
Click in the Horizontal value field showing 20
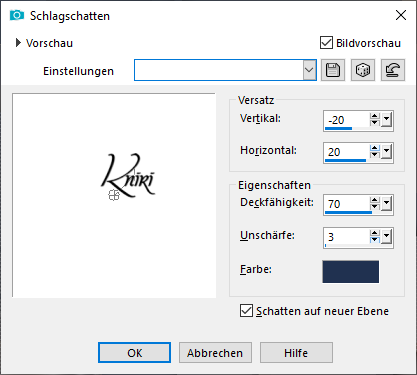click(x=347, y=151)
